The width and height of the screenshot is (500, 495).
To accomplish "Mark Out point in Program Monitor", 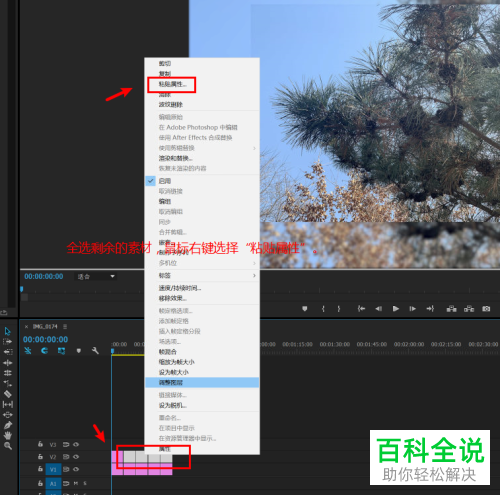I will coord(339,309).
